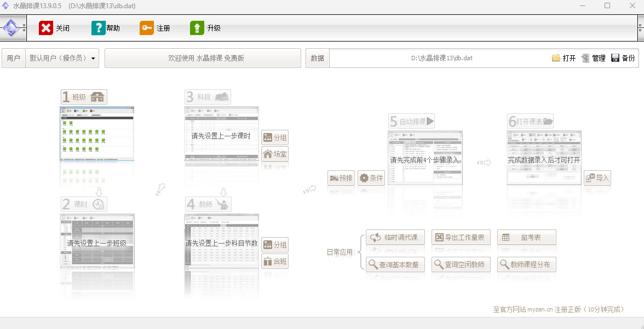Open database with the 打开 folder icon
644x329 pixels.
tap(556, 58)
